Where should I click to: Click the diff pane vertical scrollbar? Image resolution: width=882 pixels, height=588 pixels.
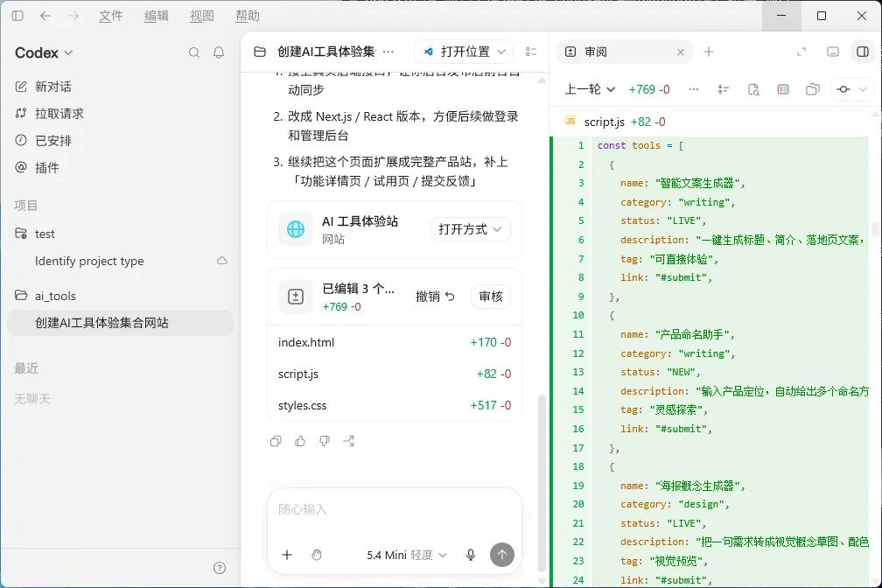click(875, 229)
